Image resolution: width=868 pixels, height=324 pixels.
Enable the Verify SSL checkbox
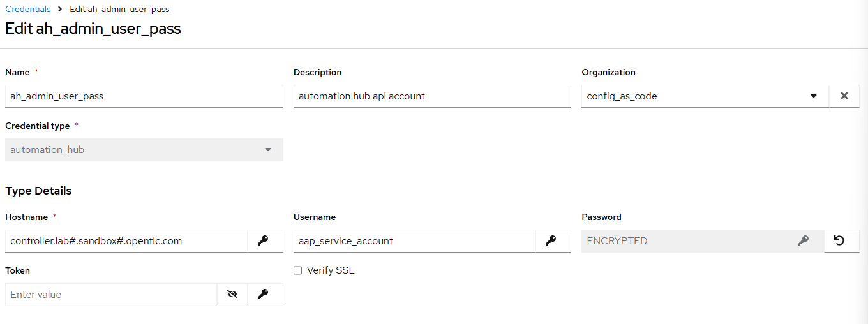[x=297, y=270]
